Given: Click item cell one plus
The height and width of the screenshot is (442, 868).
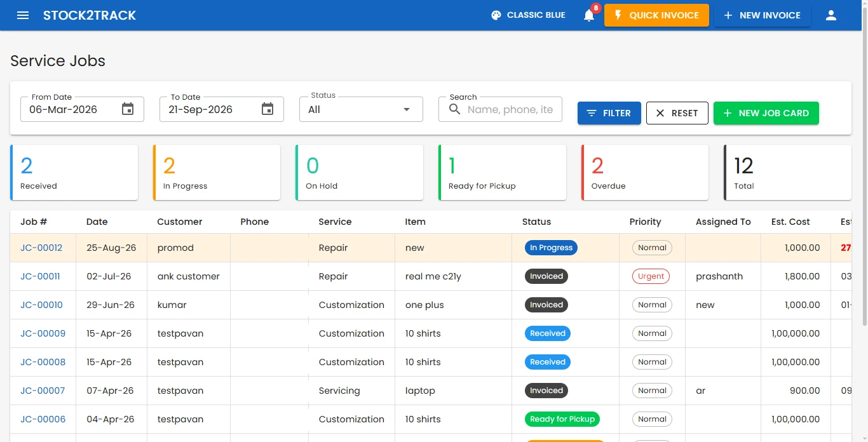Looking at the screenshot, I should 424,305.
